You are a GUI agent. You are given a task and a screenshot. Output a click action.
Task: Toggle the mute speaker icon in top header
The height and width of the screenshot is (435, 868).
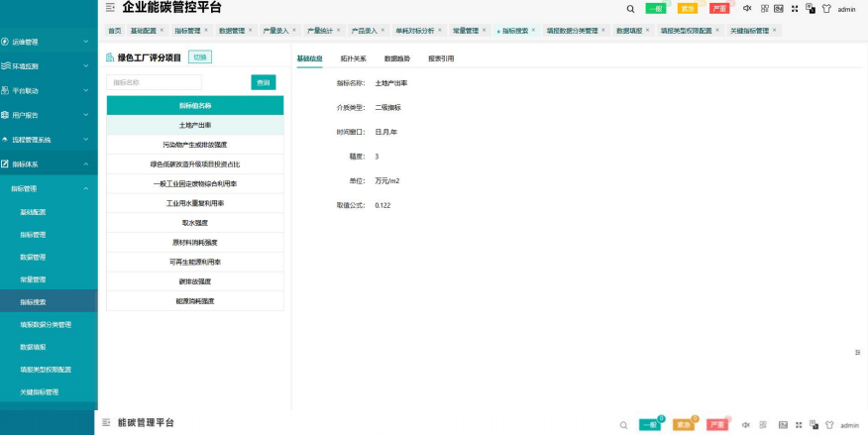click(x=747, y=8)
